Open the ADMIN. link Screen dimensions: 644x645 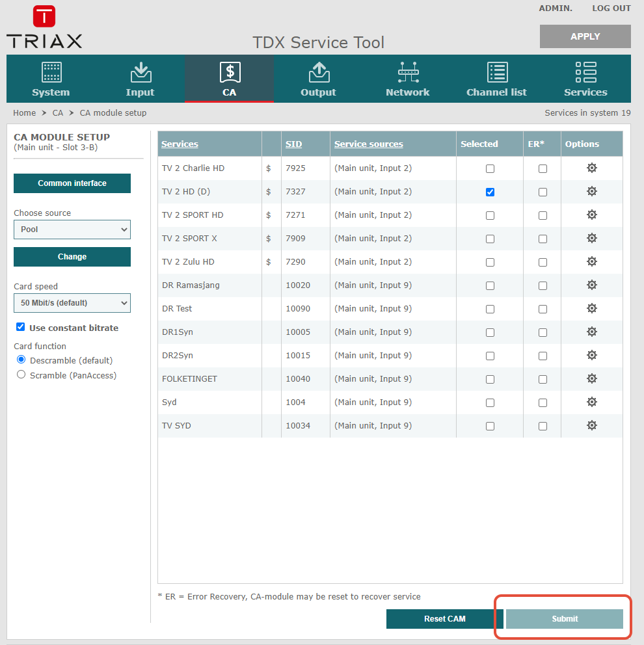pyautogui.click(x=556, y=8)
